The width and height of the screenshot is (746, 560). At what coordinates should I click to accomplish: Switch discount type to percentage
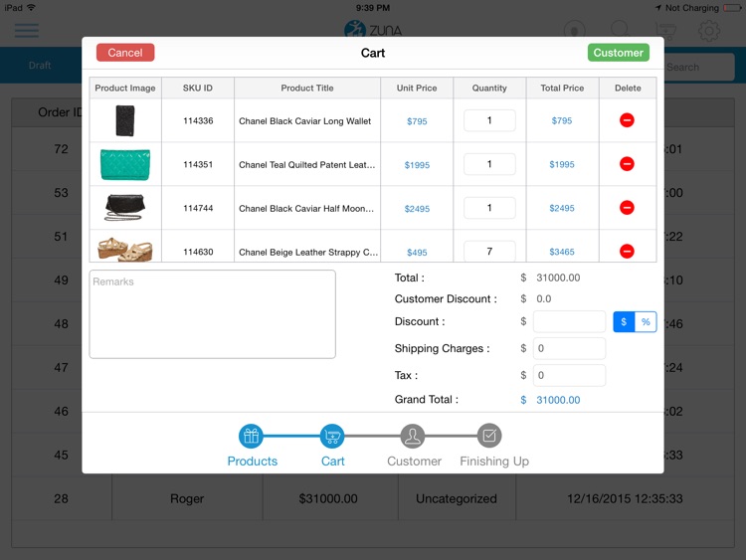click(x=646, y=322)
